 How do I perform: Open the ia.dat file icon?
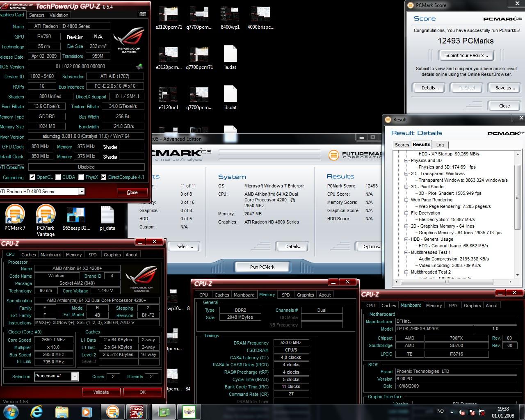tap(230, 57)
